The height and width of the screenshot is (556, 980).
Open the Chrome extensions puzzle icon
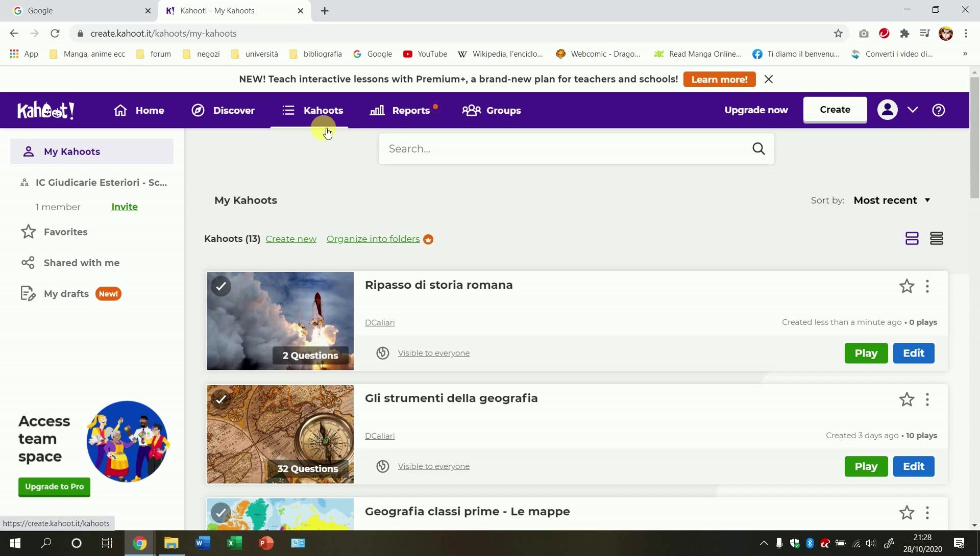click(904, 33)
